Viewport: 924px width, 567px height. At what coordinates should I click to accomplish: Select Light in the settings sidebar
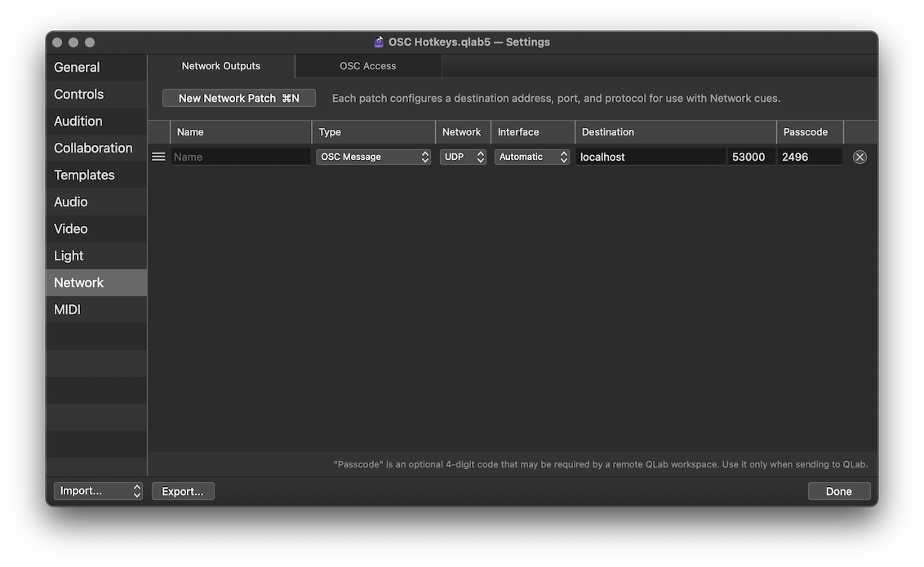tap(69, 256)
